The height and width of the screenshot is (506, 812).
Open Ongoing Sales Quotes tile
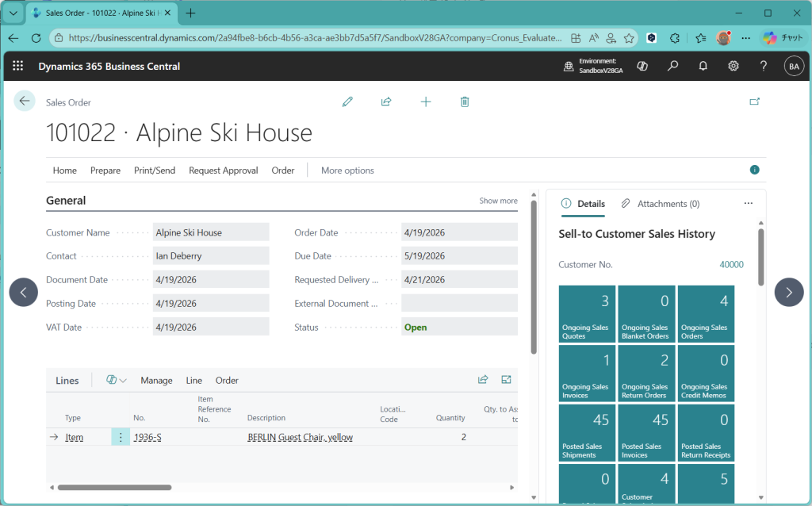click(587, 314)
